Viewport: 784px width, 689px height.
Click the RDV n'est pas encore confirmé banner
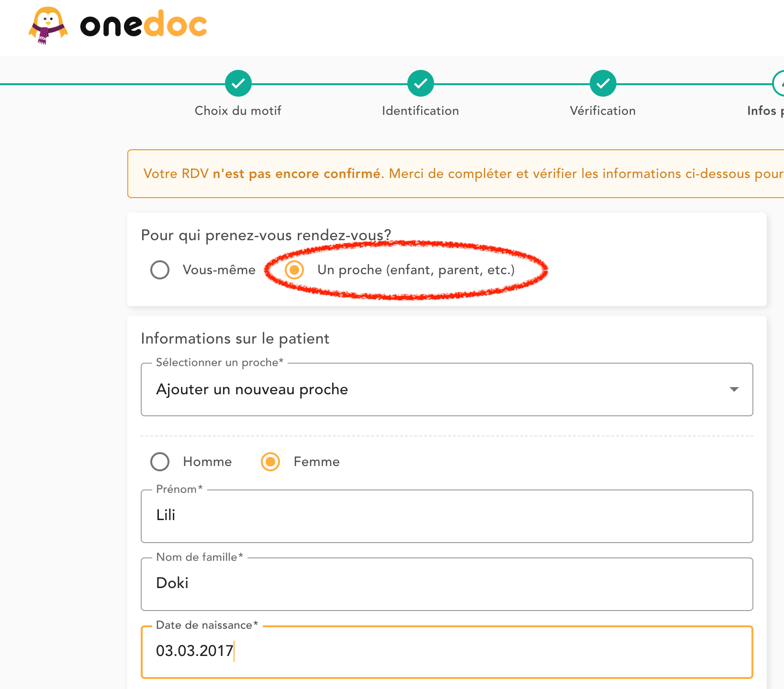coord(456,174)
